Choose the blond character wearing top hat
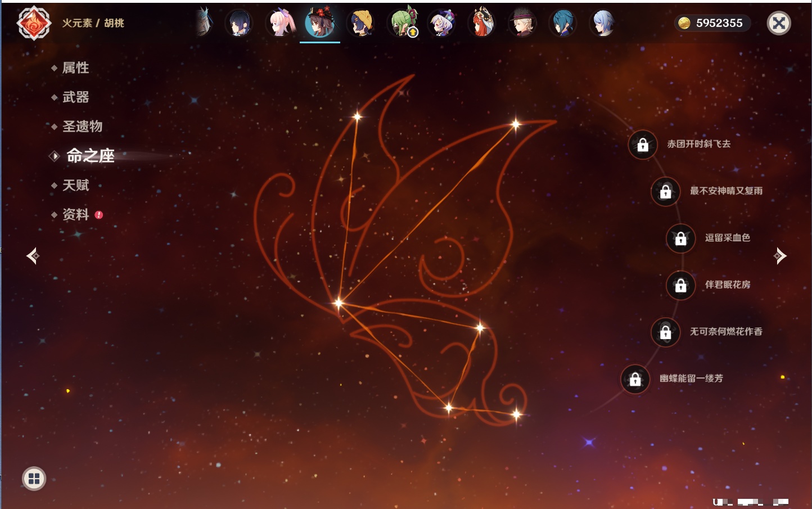Viewport: 812px width, 509px height. [522, 23]
